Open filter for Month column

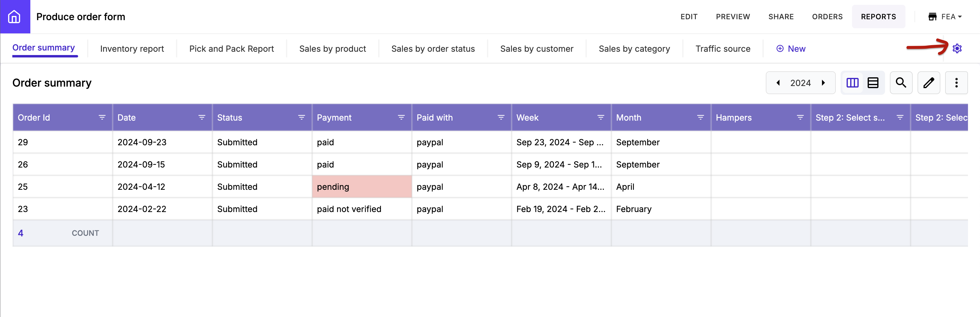(700, 117)
